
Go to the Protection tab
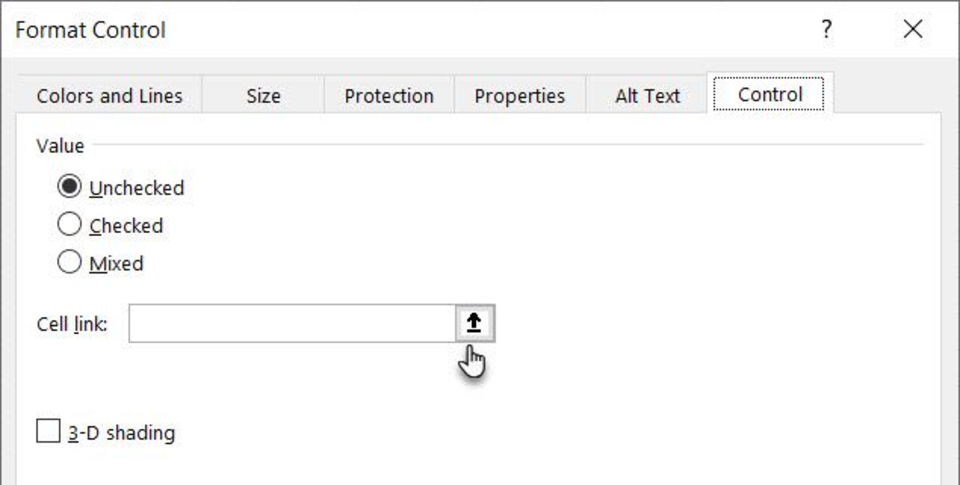point(389,96)
